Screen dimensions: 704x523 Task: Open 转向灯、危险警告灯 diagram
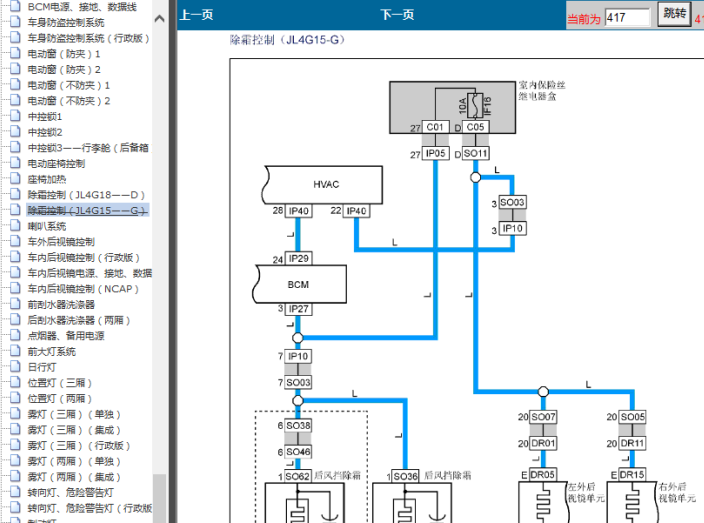[x=70, y=492]
